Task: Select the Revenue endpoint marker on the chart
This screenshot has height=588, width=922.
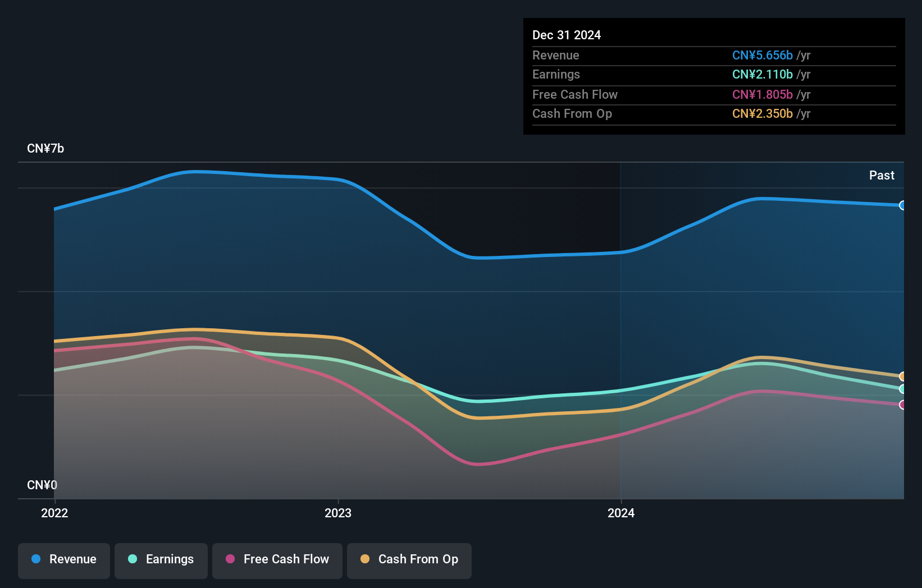Action: click(x=903, y=206)
